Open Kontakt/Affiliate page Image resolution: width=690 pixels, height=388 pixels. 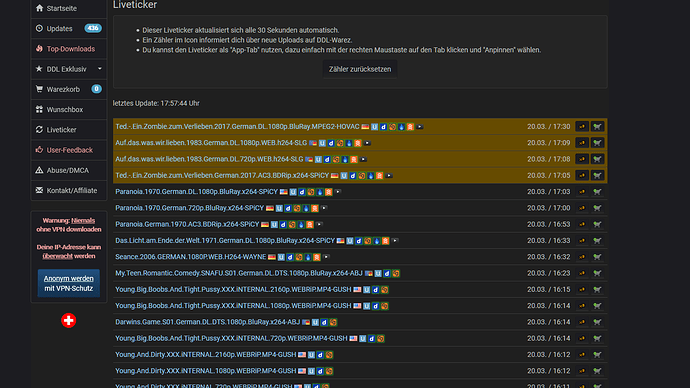pos(69,190)
